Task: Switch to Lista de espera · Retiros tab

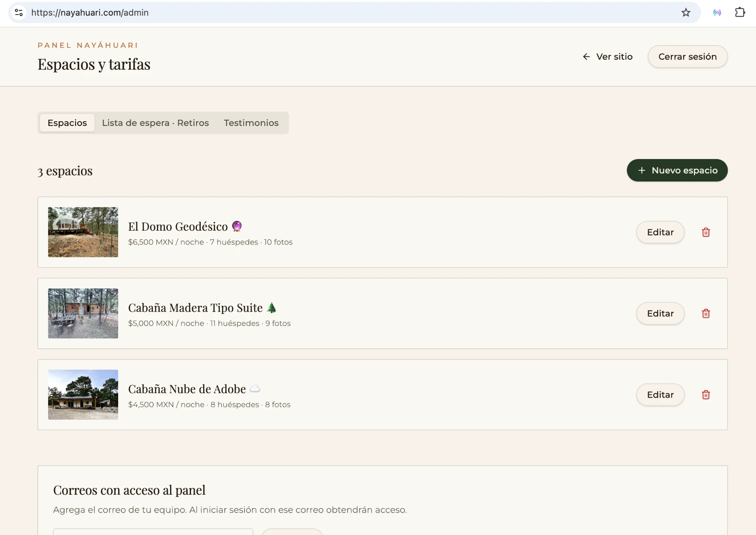Action: pyautogui.click(x=156, y=123)
